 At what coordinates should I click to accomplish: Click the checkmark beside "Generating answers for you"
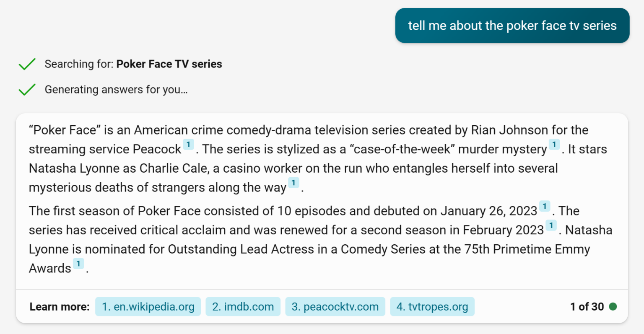[x=27, y=90]
